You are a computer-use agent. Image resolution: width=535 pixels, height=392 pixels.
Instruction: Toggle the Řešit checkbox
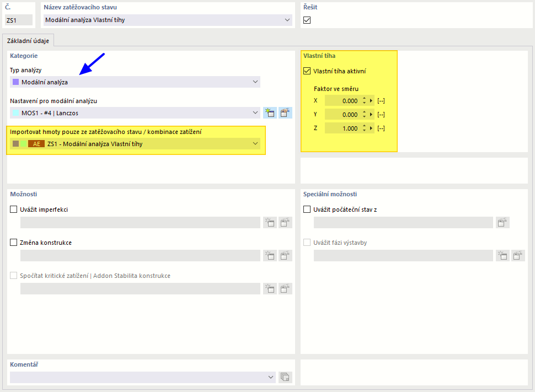(307, 20)
